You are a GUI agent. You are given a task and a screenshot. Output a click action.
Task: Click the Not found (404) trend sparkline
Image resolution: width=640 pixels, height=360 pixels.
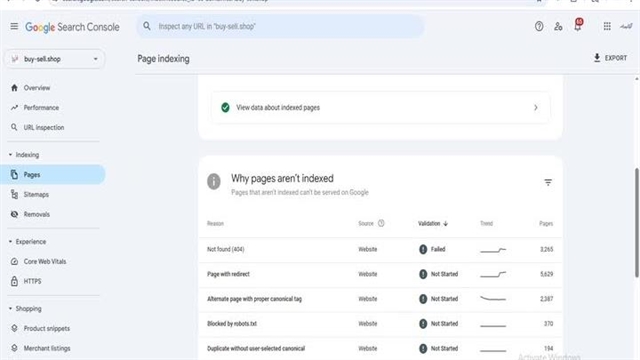(x=493, y=250)
